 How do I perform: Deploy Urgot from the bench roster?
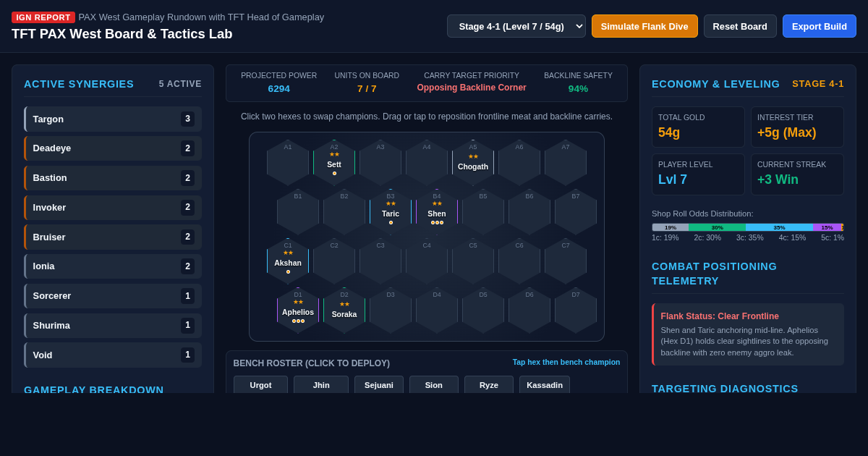260,384
